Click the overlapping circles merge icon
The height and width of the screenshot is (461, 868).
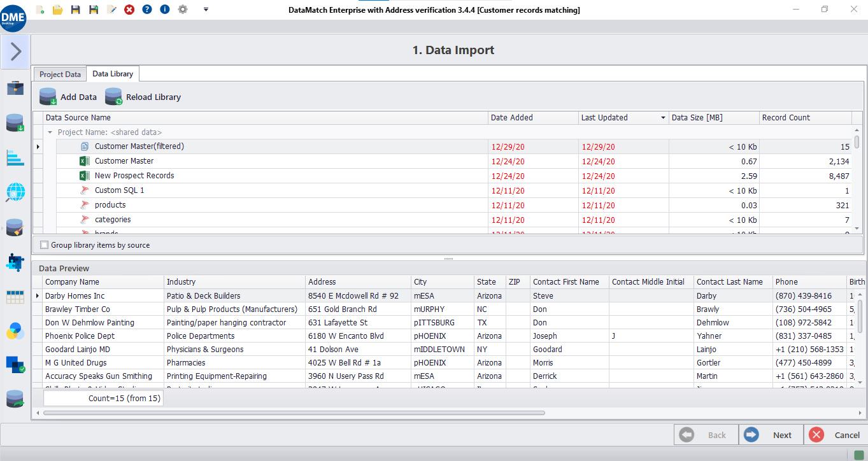(x=15, y=331)
